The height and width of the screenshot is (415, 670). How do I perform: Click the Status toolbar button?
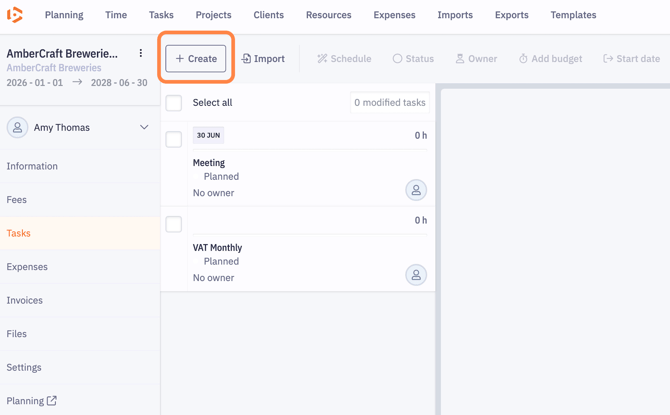tap(413, 59)
